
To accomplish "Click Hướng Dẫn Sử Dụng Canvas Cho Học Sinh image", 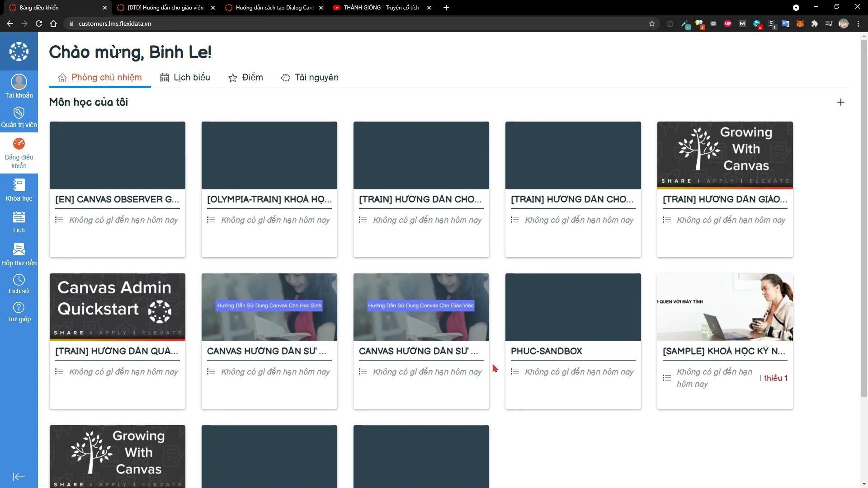I will pos(269,307).
